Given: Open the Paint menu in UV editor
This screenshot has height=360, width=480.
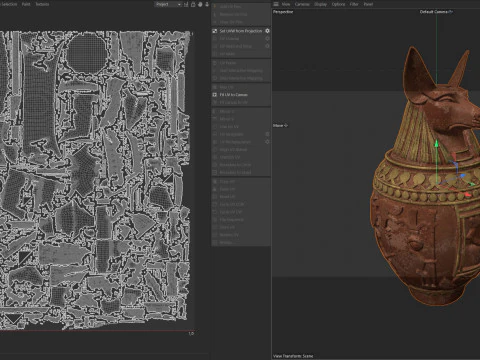Looking at the screenshot, I should [26, 4].
